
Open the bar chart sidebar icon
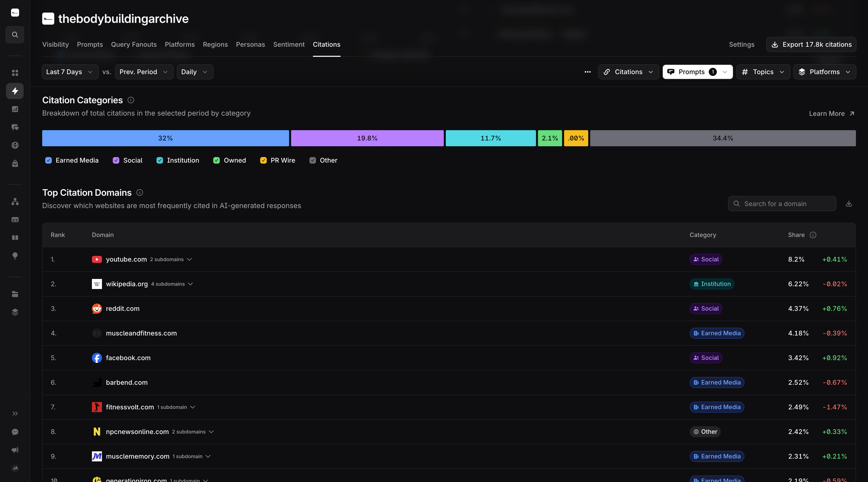pos(15,109)
